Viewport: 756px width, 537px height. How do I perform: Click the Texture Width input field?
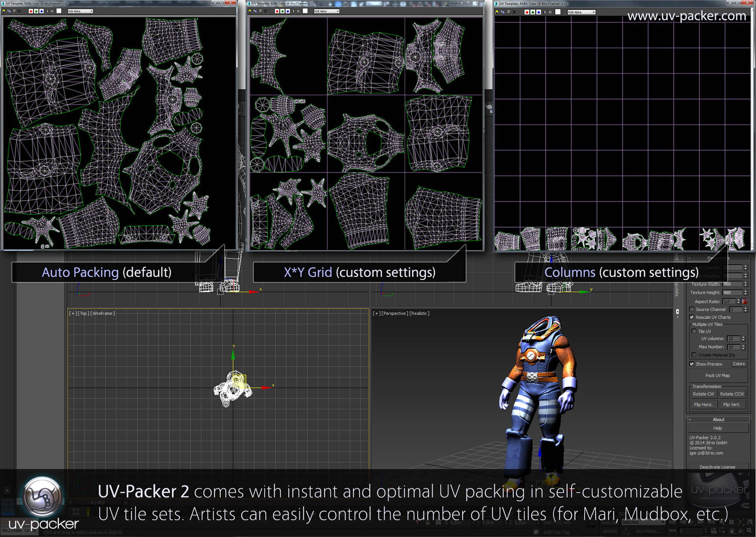732,284
